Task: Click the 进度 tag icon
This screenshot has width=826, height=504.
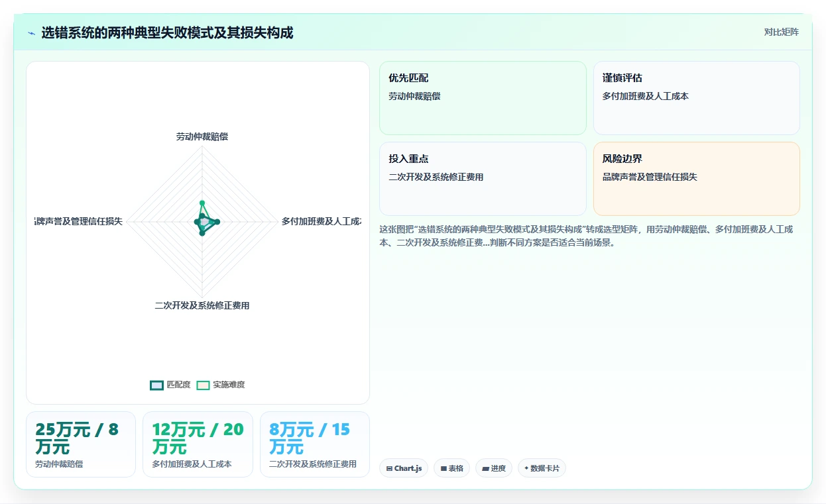Action: click(x=485, y=468)
